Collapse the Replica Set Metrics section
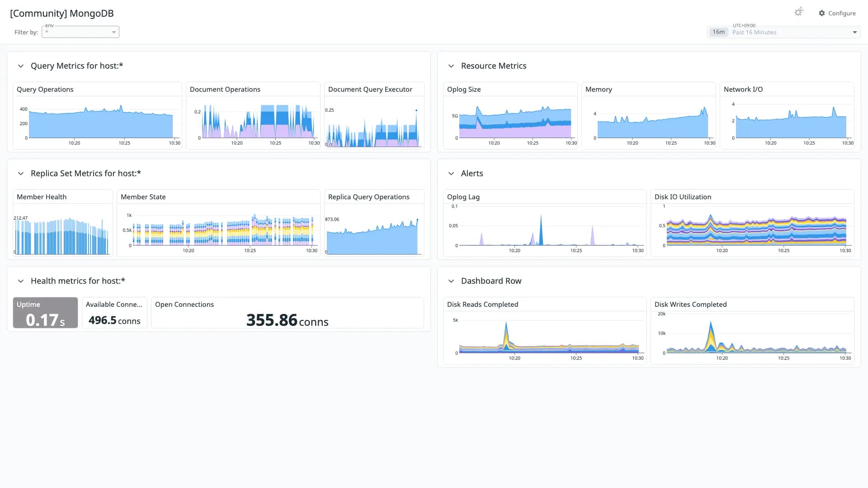Image resolution: width=868 pixels, height=488 pixels. (x=21, y=174)
